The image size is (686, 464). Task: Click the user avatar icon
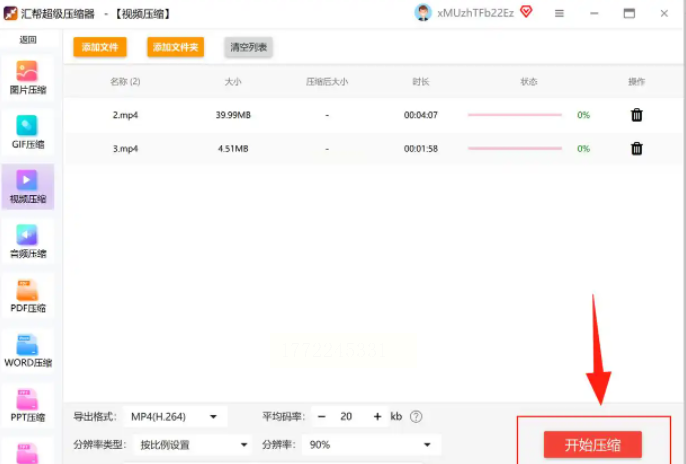[x=423, y=13]
